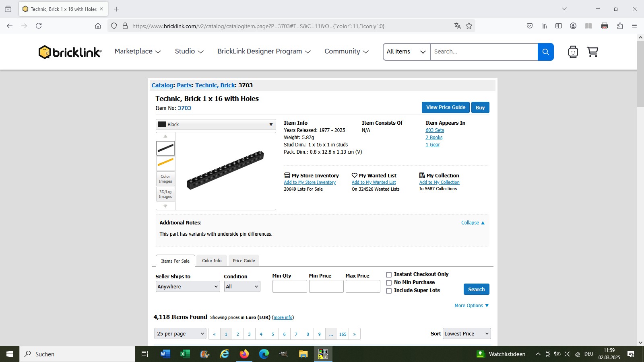Expand the Community menu
The height and width of the screenshot is (362, 644).
[x=347, y=51]
